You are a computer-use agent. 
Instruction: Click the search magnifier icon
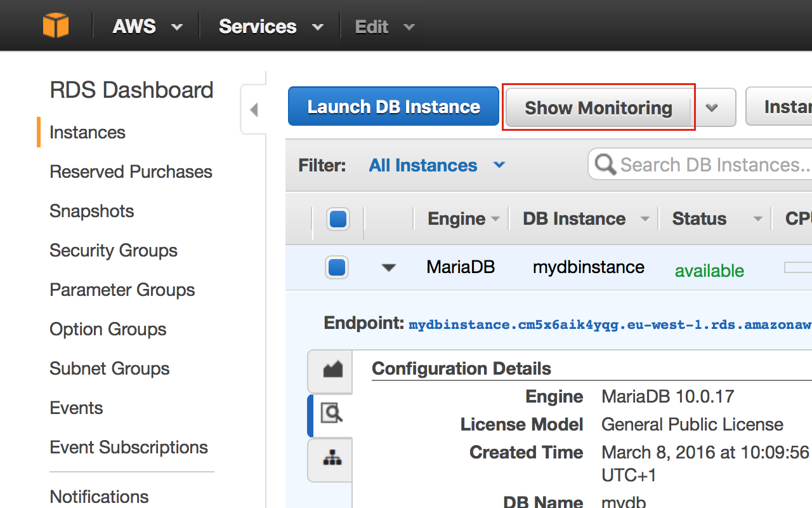(x=605, y=165)
